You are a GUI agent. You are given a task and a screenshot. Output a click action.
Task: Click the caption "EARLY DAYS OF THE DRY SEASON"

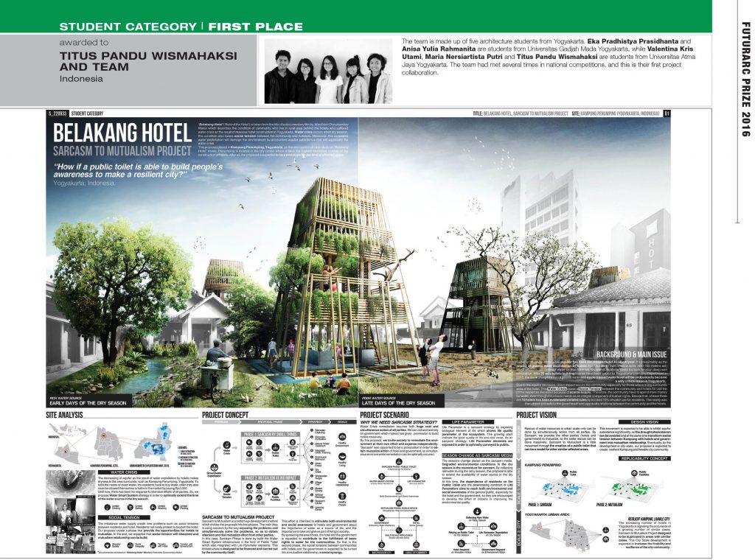click(88, 403)
